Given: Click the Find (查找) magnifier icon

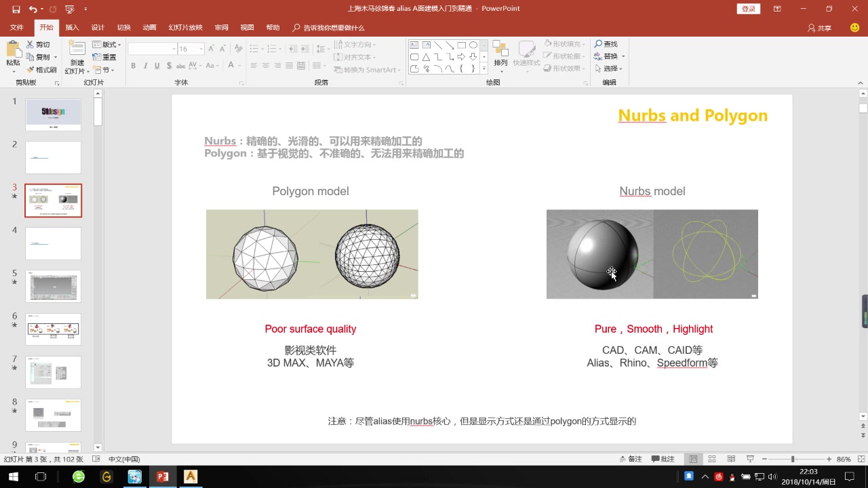Looking at the screenshot, I should pos(599,44).
